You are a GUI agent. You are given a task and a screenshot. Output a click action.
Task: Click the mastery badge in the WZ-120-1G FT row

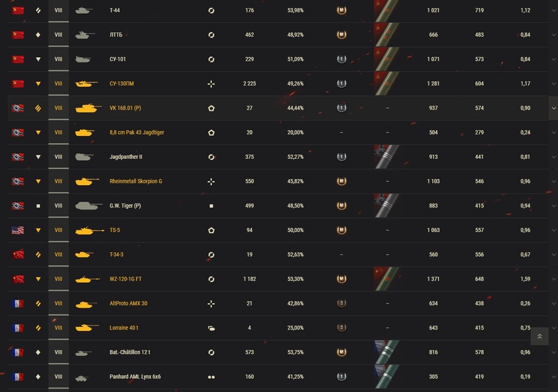[x=341, y=279]
